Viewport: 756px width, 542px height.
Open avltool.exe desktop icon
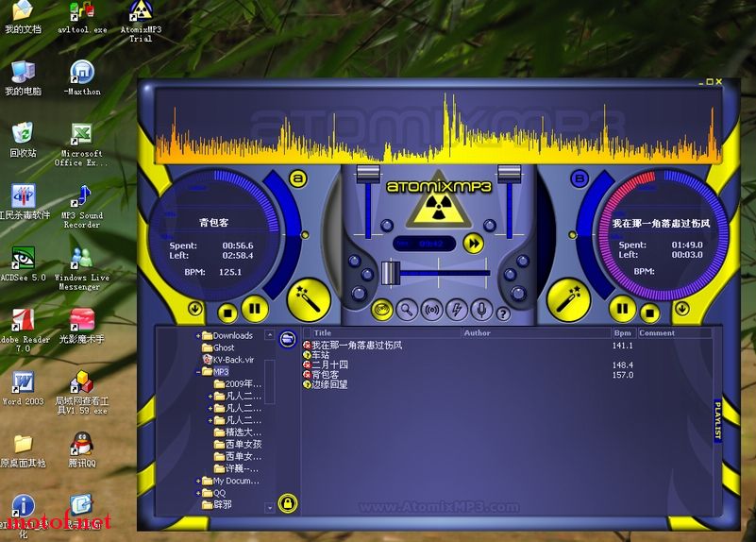82,17
